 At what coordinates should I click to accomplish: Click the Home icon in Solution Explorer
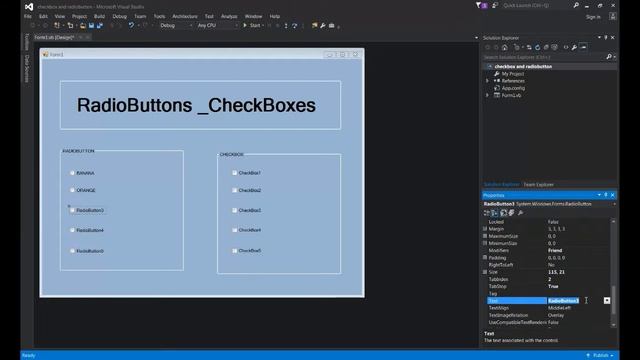[505, 47]
